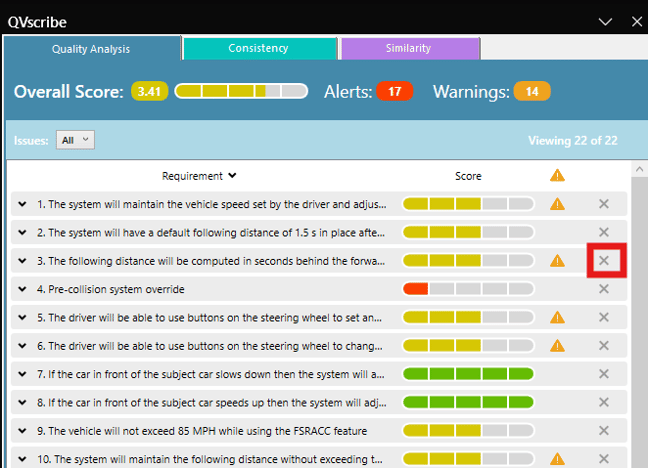Remove requirement 8 using its X

(604, 402)
